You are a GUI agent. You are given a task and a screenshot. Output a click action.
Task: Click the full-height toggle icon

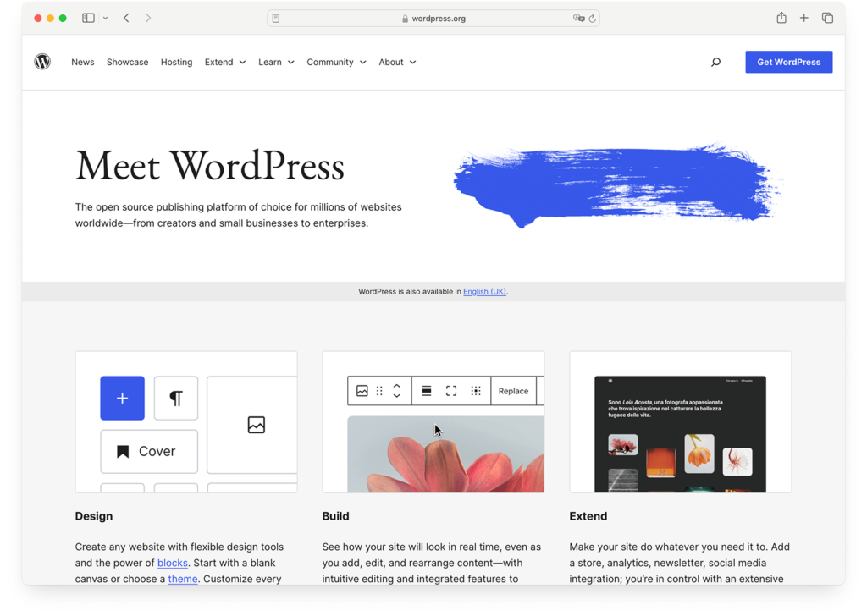pyautogui.click(x=451, y=391)
